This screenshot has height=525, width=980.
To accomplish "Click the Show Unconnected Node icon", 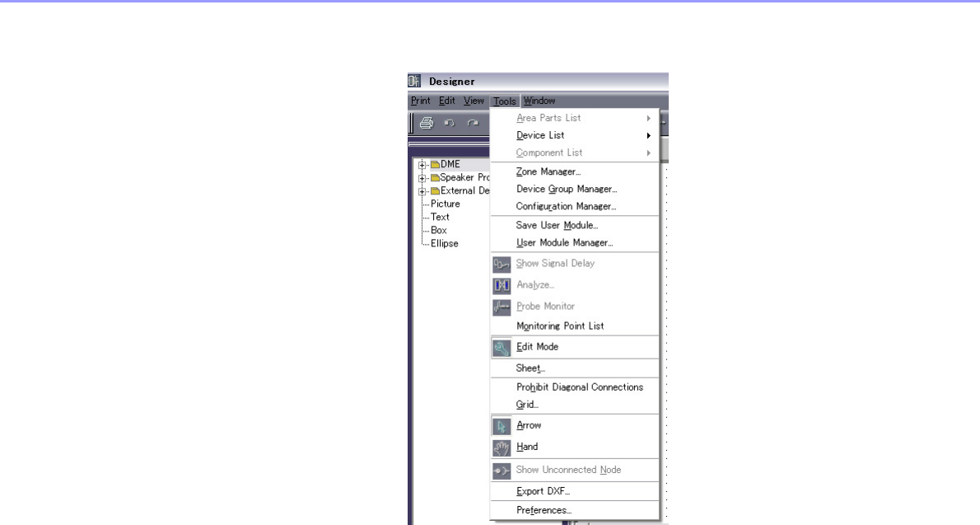I will pos(502,470).
